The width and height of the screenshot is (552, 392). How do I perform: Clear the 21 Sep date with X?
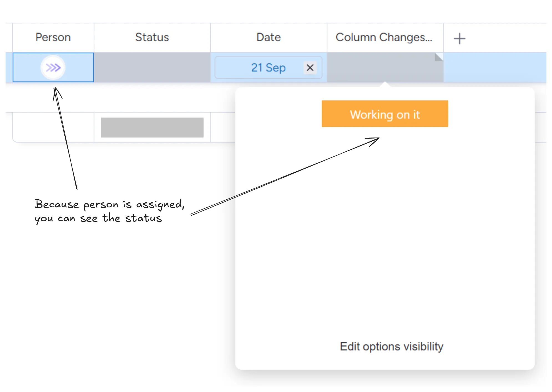[310, 67]
